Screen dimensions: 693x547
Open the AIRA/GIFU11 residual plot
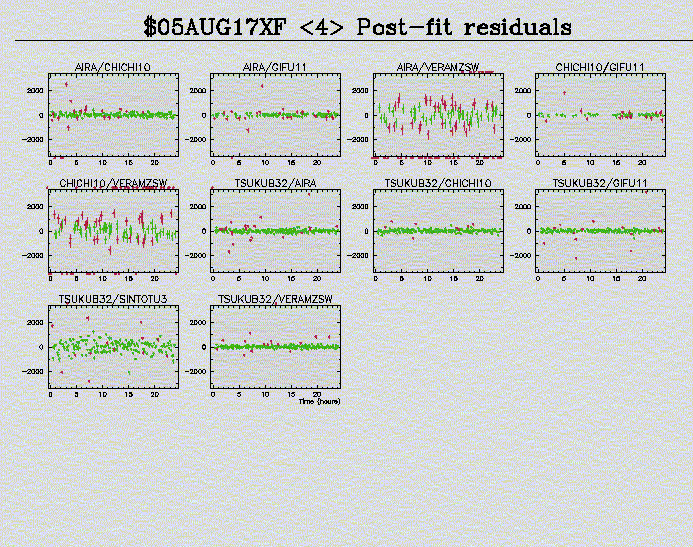pyautogui.click(x=275, y=115)
